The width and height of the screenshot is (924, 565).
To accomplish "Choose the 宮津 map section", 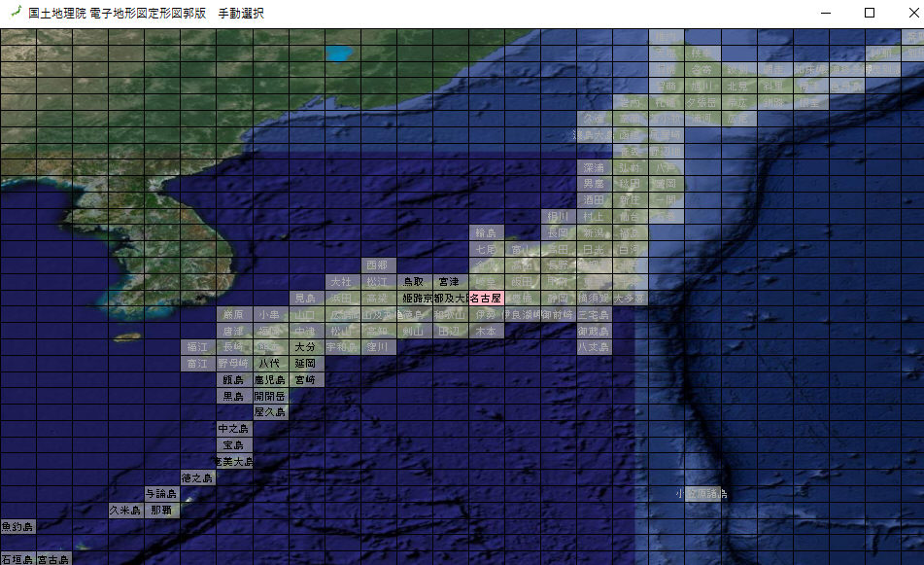I will (450, 281).
